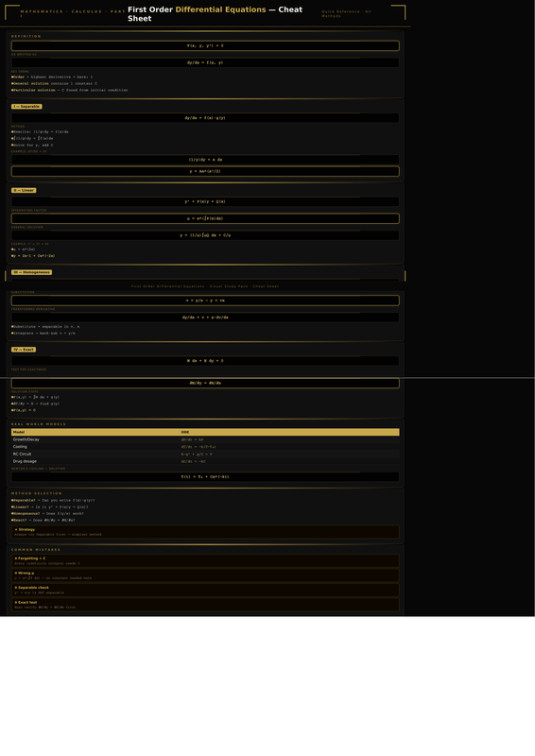
Task: Select the exactness test ∂M/∂y = ∂N/∂x
Action: tap(205, 383)
